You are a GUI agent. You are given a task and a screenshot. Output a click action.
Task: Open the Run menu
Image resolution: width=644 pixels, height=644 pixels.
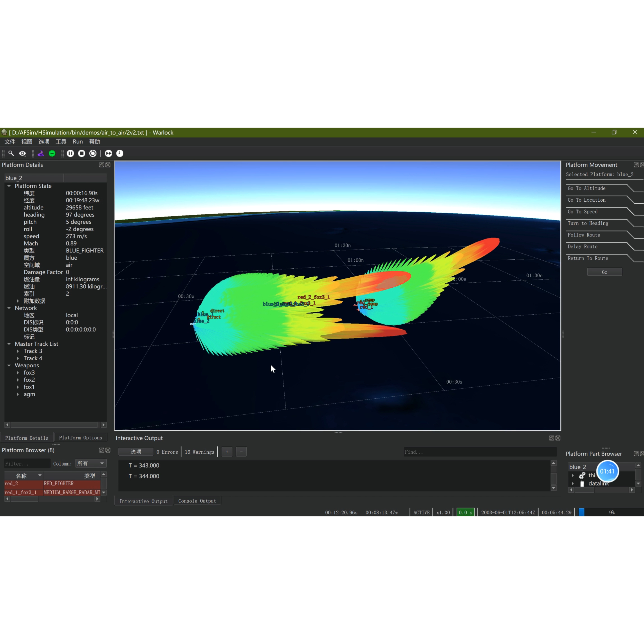pyautogui.click(x=78, y=142)
